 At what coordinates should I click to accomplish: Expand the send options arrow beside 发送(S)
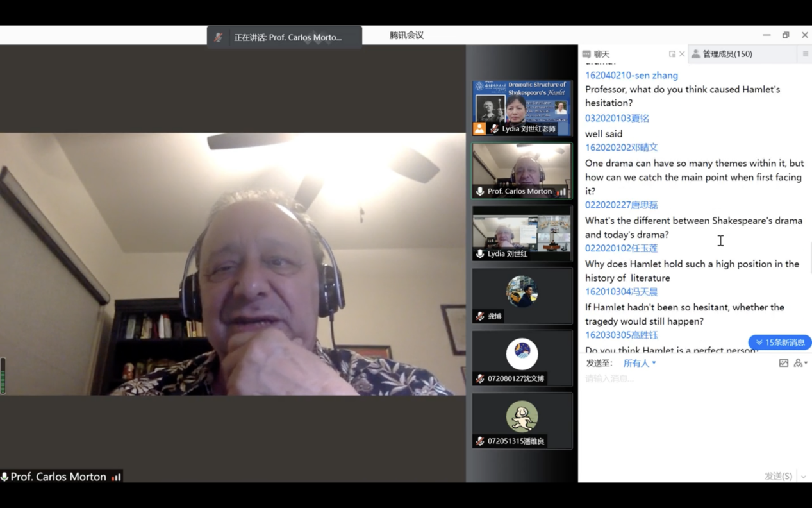[803, 477]
